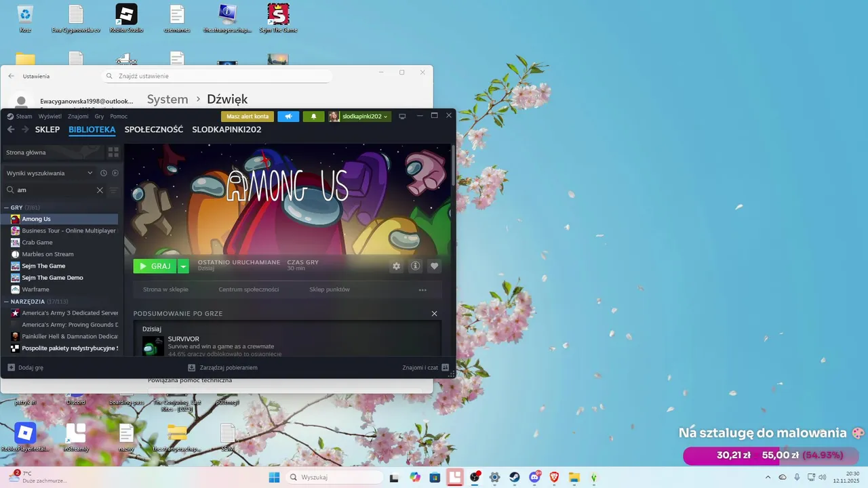Viewport: 868px width, 488px height.
Task: Open Roblox Studio desktop icon
Action: [126, 18]
